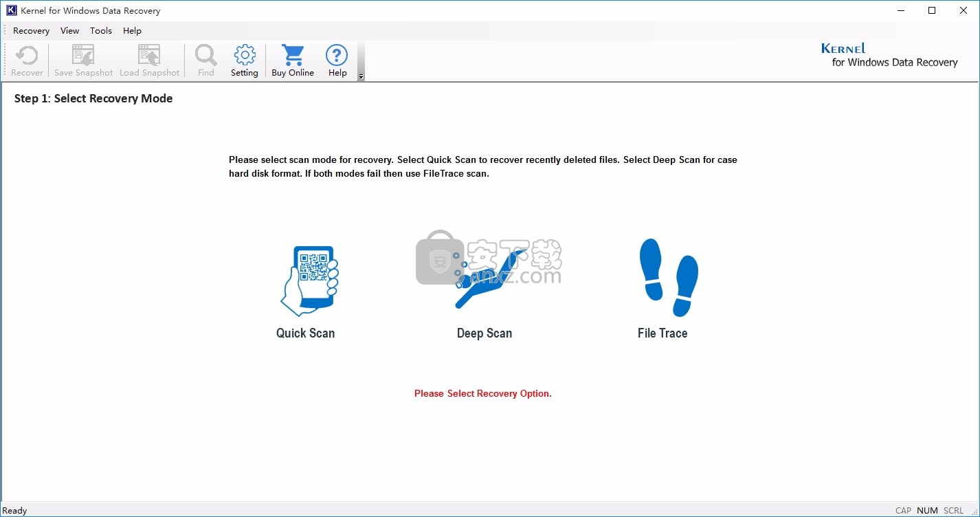Click the Kernel for Windows Data Recovery logo
Viewport: 980px width, 517px height.
889,56
